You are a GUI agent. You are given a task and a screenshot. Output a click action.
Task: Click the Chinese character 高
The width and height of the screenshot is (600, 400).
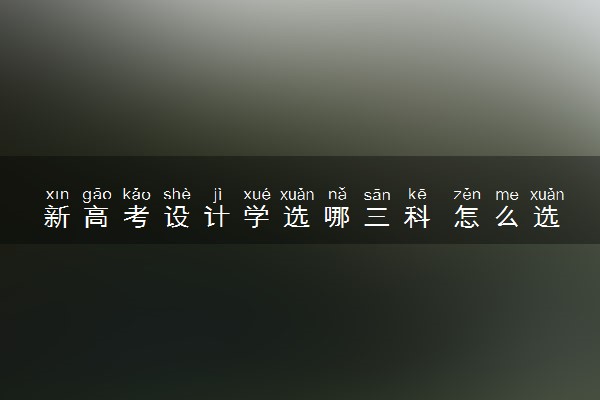click(96, 217)
